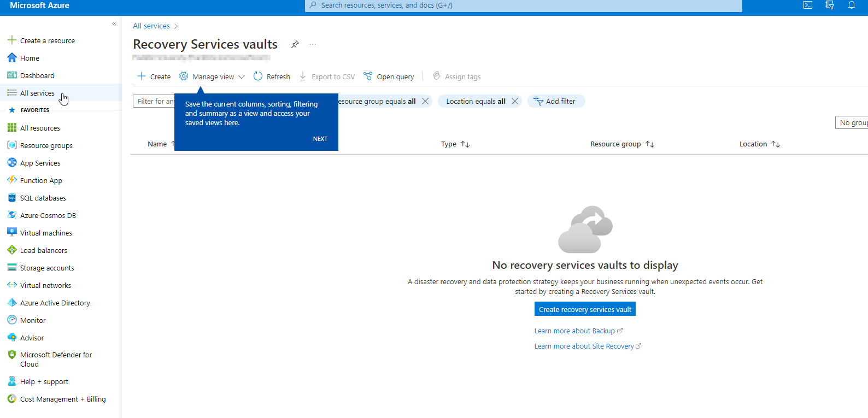The image size is (868, 418).
Task: Remove the Location equals all filter
Action: pos(515,101)
